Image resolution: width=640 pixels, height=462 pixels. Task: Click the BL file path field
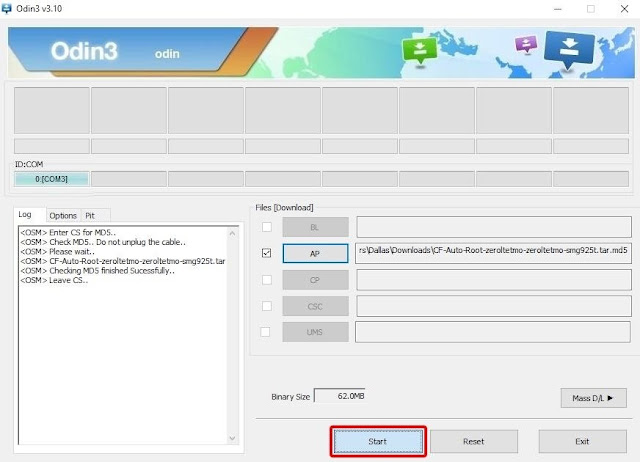click(x=494, y=227)
